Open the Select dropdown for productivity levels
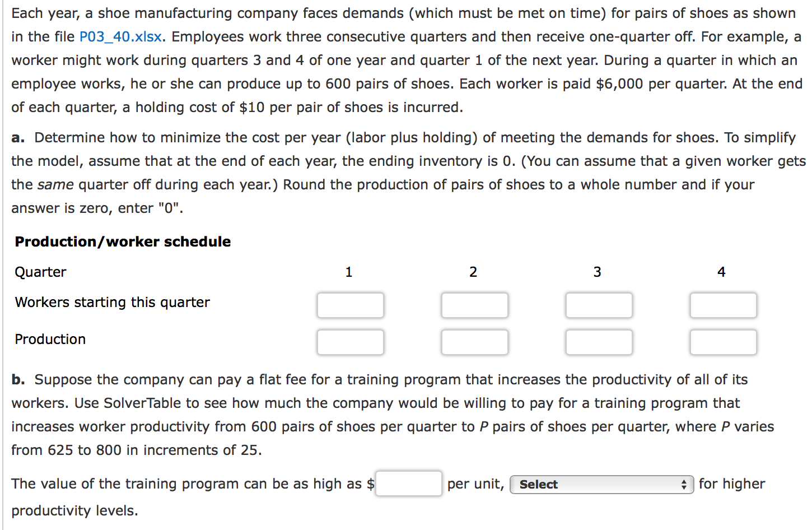 coord(594,484)
